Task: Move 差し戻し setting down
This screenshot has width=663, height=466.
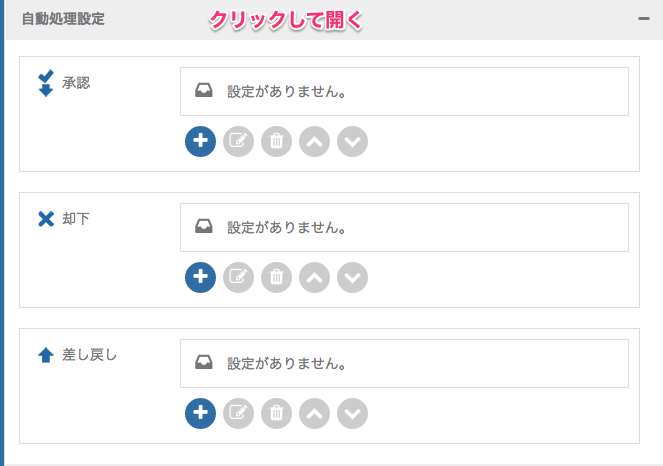Action: point(353,414)
